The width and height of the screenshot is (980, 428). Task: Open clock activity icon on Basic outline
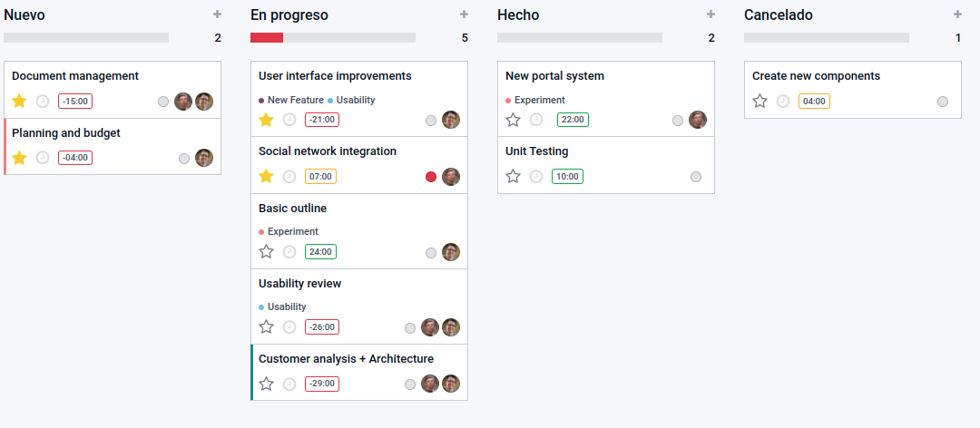[x=289, y=252]
